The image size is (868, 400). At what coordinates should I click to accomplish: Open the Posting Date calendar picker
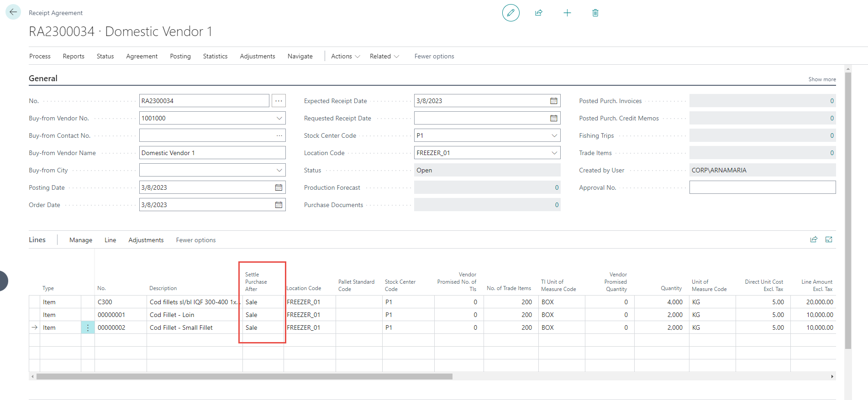click(279, 187)
